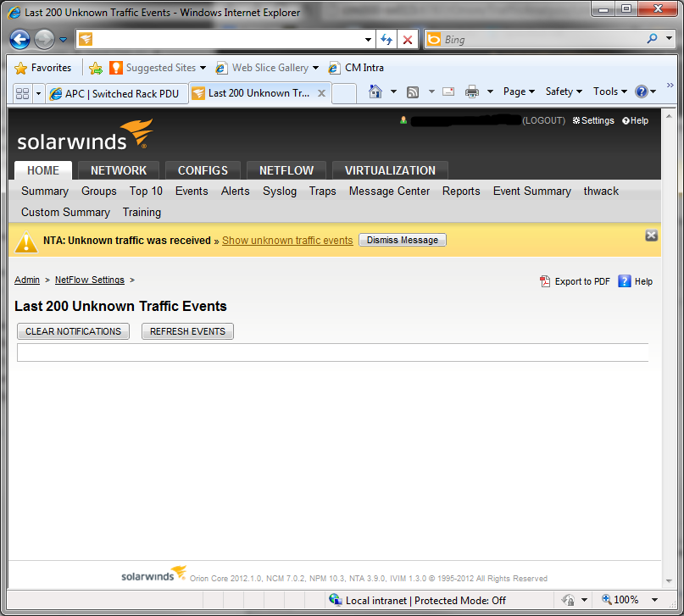Open search provider dropdown arrow
Image resolution: width=684 pixels, height=616 pixels.
[x=669, y=38]
